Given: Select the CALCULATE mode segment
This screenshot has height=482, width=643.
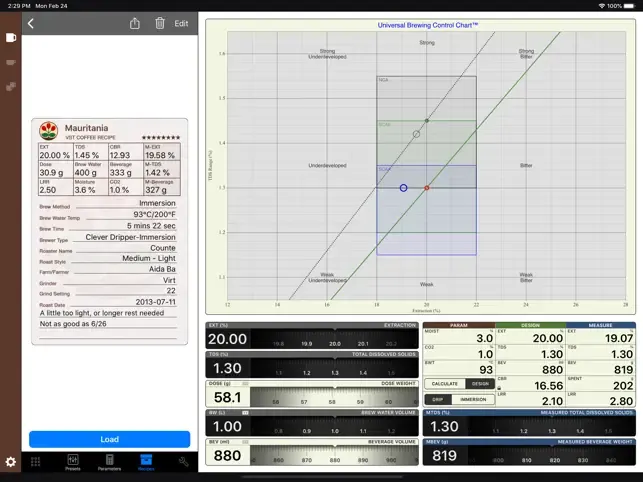Looking at the screenshot, I should pos(445,384).
